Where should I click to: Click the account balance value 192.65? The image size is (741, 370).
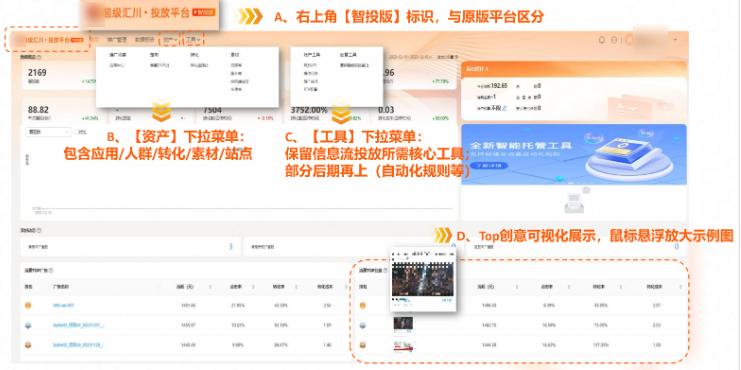[x=499, y=86]
